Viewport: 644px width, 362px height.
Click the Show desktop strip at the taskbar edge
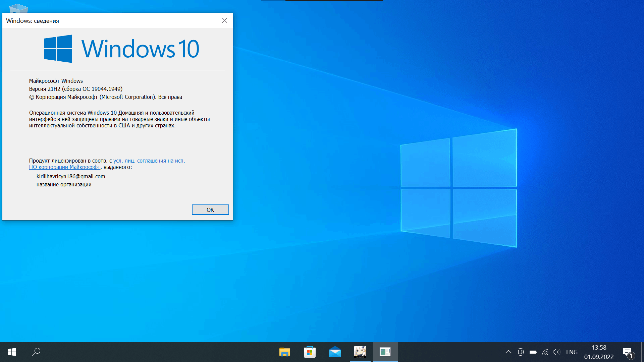[642, 352]
